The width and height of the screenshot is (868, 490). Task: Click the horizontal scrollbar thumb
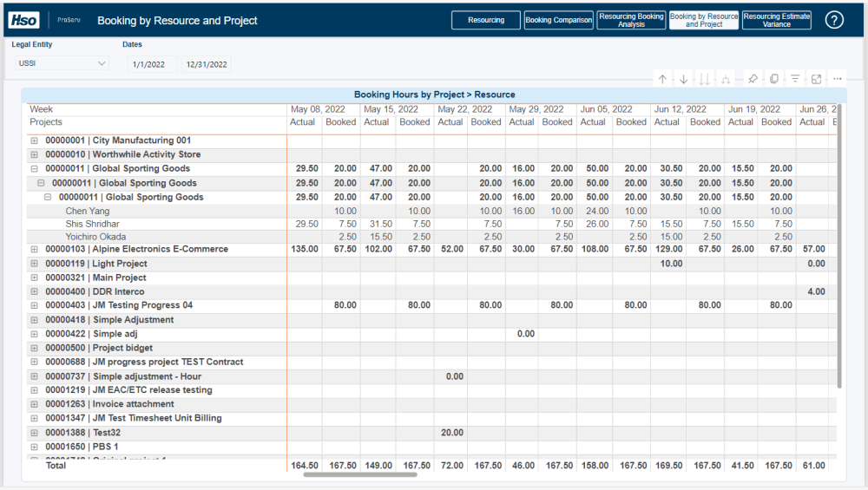pyautogui.click(x=360, y=474)
